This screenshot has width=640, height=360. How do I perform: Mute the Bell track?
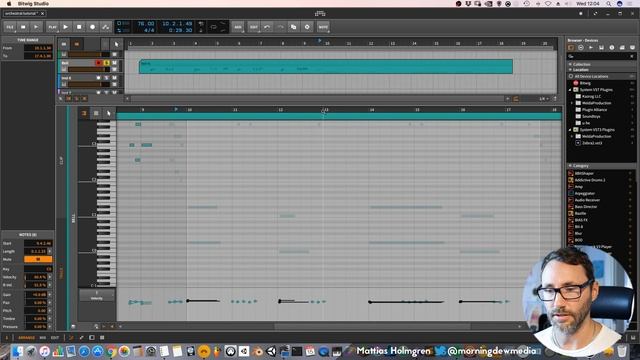tap(114, 63)
